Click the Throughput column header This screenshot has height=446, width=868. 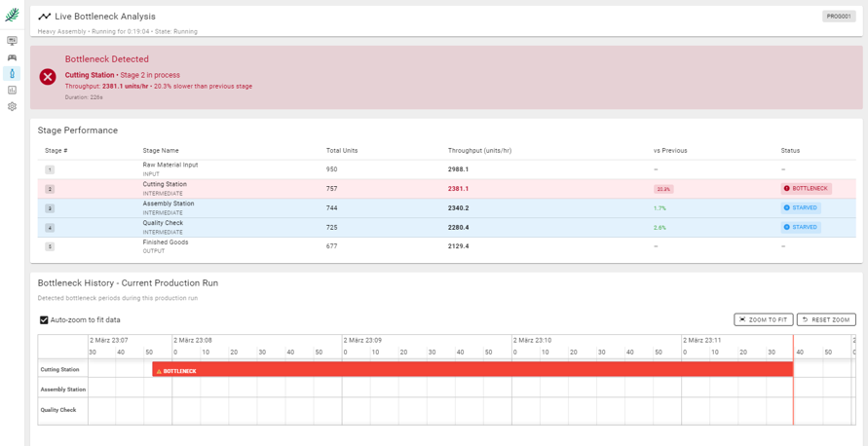[x=479, y=151]
